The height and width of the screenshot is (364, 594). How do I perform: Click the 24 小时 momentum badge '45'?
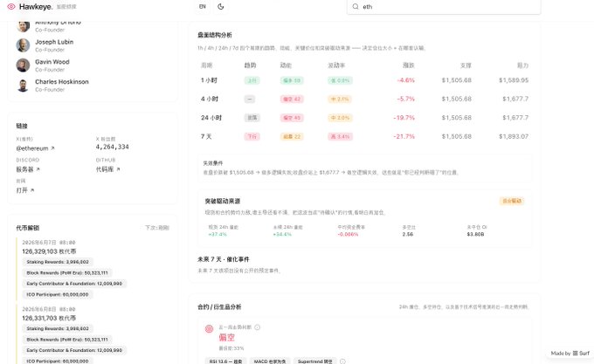292,118
